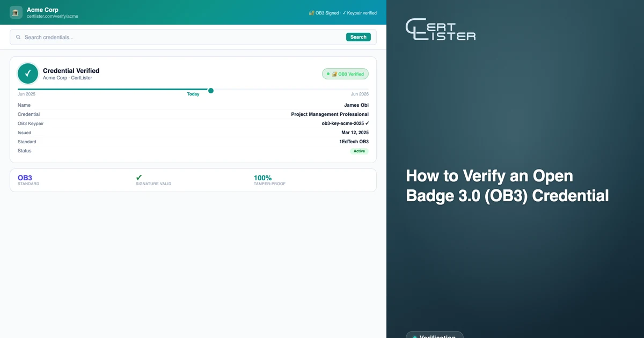Click the green Signature Valid checkmark
Viewport: 644px width, 338px height.
click(139, 178)
